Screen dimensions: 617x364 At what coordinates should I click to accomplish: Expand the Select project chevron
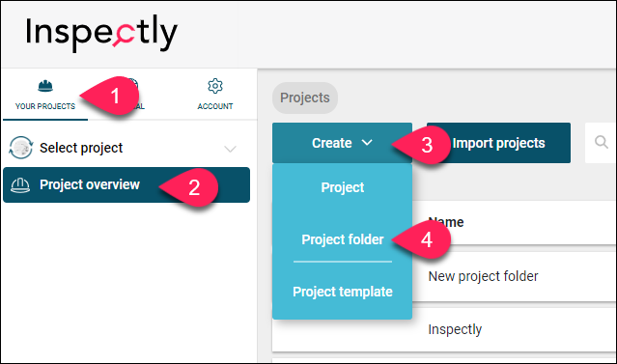[x=230, y=149]
